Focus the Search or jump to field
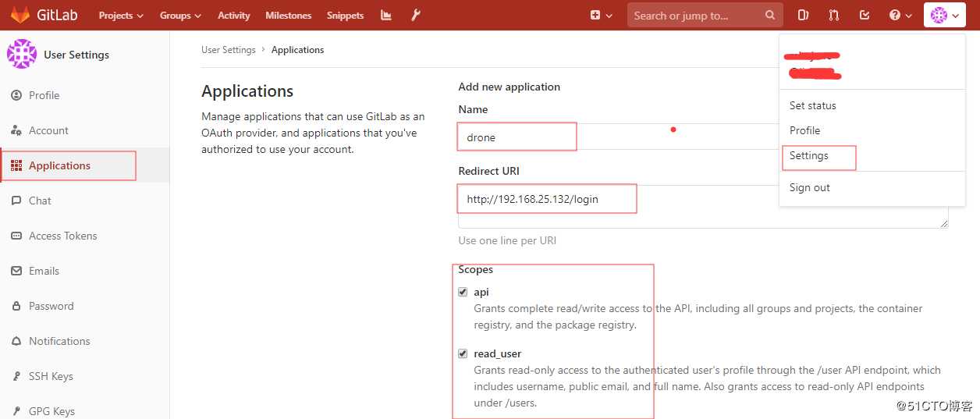 705,15
